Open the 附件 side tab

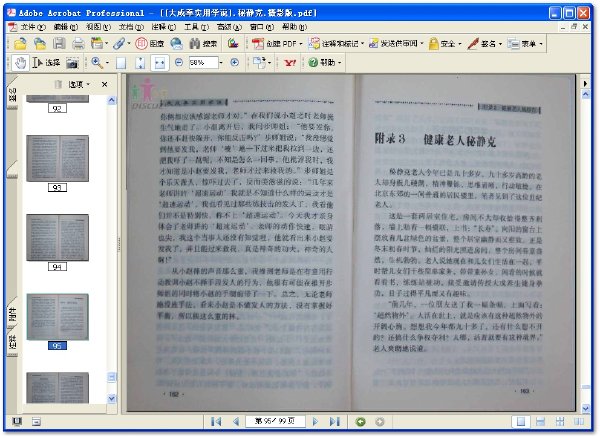point(13,314)
